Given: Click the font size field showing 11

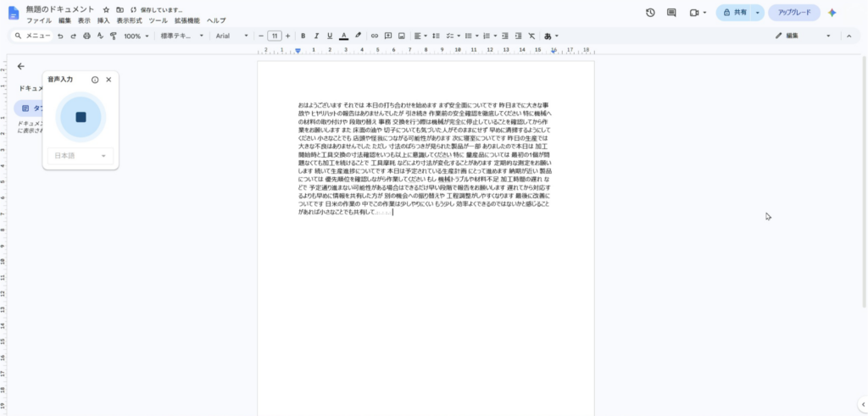Looking at the screenshot, I should coord(274,36).
